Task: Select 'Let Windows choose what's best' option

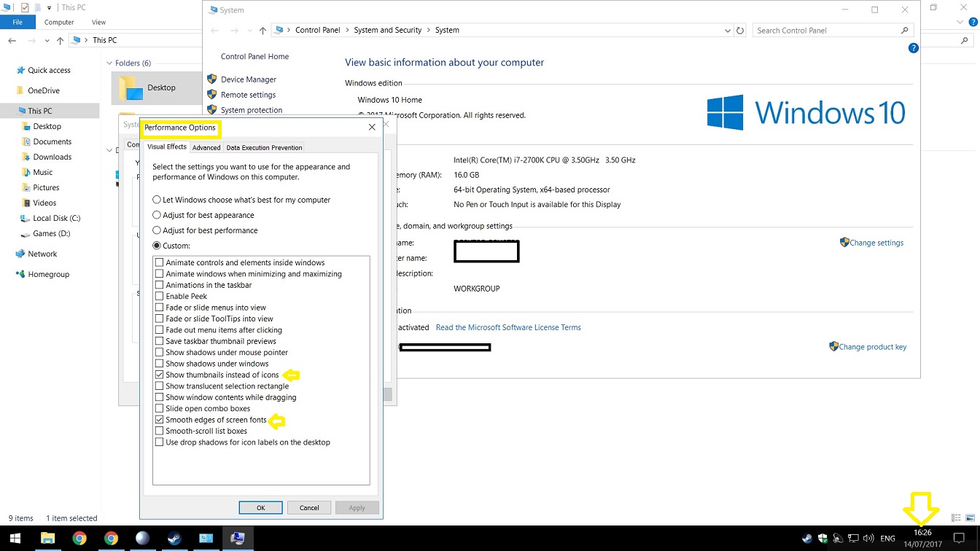Action: pyautogui.click(x=157, y=200)
